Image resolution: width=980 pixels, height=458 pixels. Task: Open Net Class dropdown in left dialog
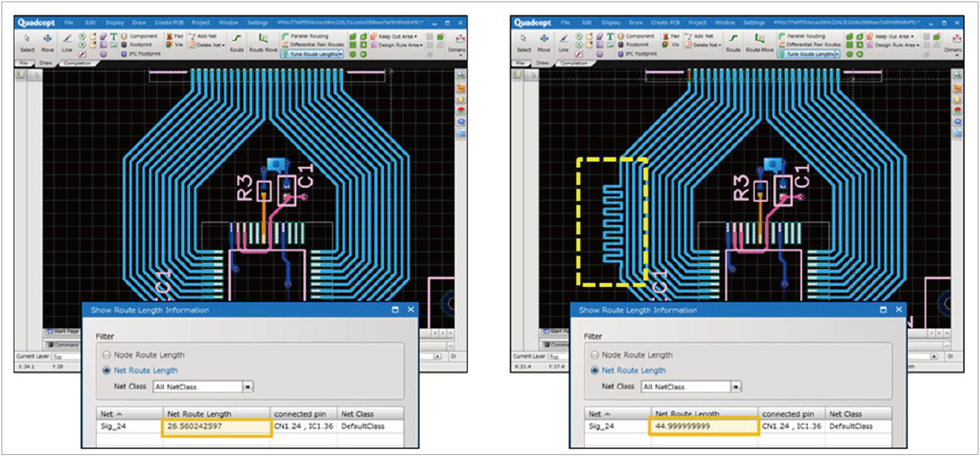pos(247,387)
